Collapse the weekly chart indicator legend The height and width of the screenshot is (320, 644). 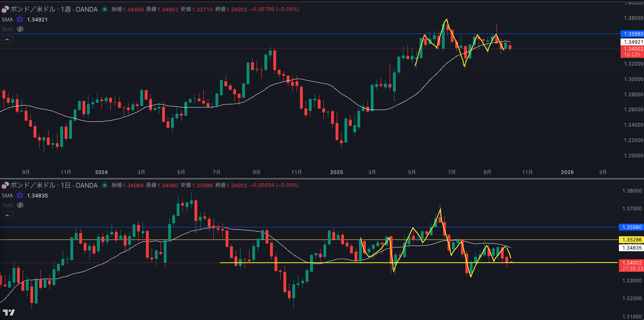7,39
